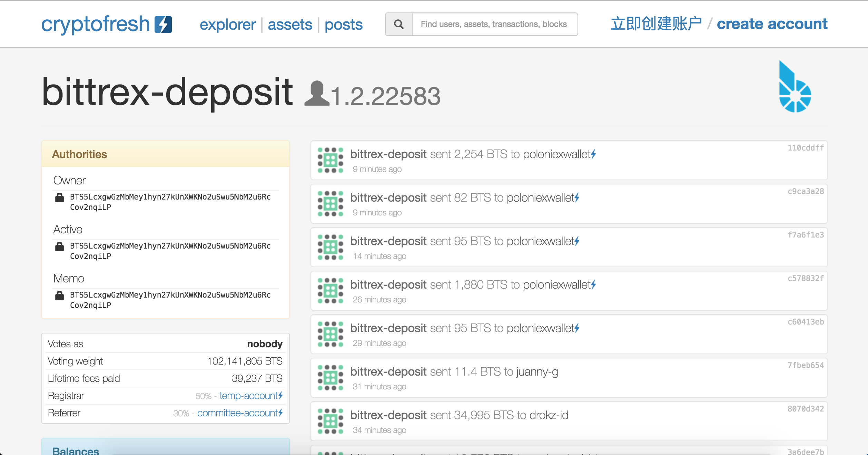868x455 pixels.
Task: Click drokz-id recipient link
Action: point(549,415)
